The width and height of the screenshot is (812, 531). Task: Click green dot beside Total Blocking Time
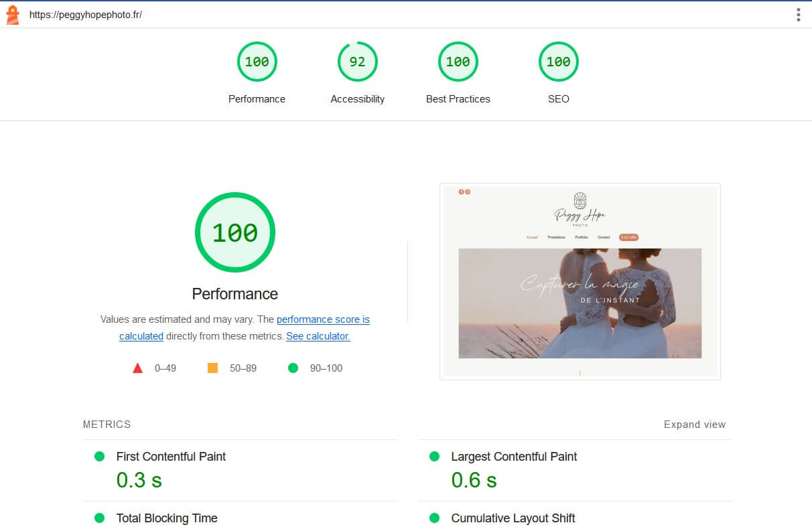point(99,518)
